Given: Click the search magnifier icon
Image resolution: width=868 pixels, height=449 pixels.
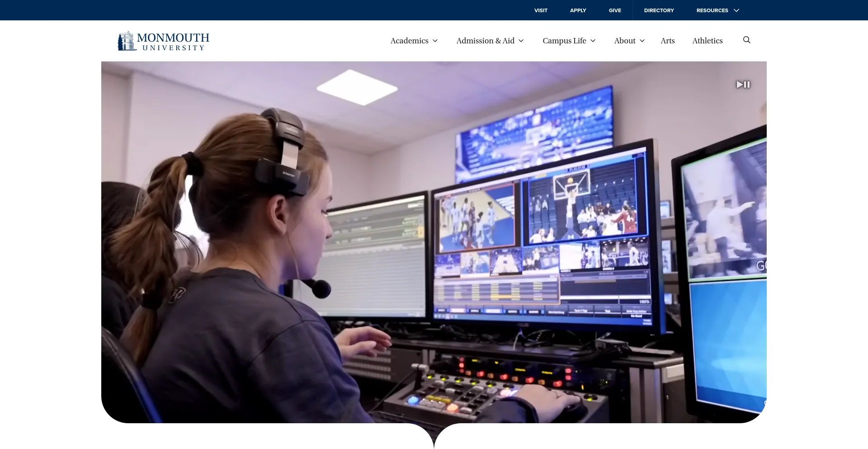Looking at the screenshot, I should click(746, 40).
